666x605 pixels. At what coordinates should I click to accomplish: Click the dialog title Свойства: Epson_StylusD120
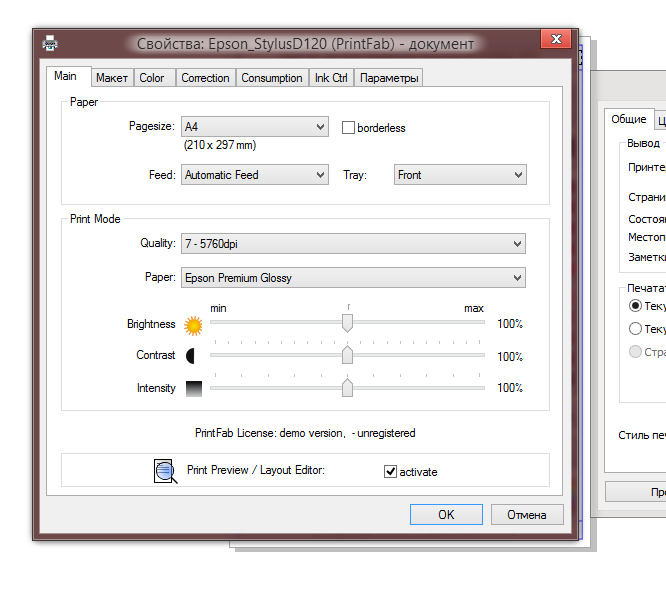305,43
